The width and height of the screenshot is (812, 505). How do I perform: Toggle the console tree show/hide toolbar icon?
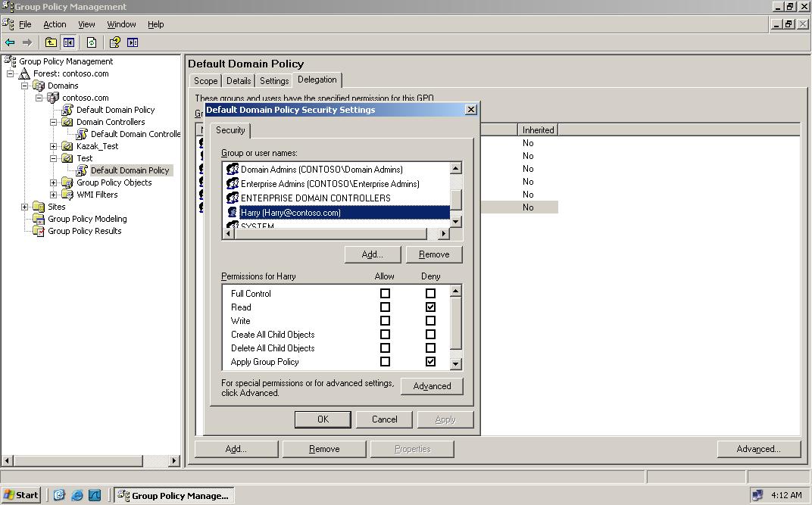(x=69, y=42)
